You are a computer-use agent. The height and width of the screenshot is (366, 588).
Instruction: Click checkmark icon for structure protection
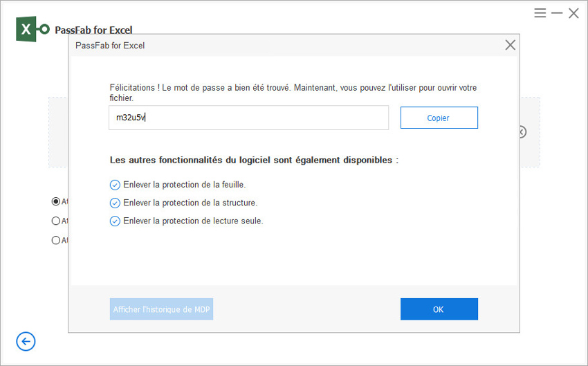[x=115, y=203]
